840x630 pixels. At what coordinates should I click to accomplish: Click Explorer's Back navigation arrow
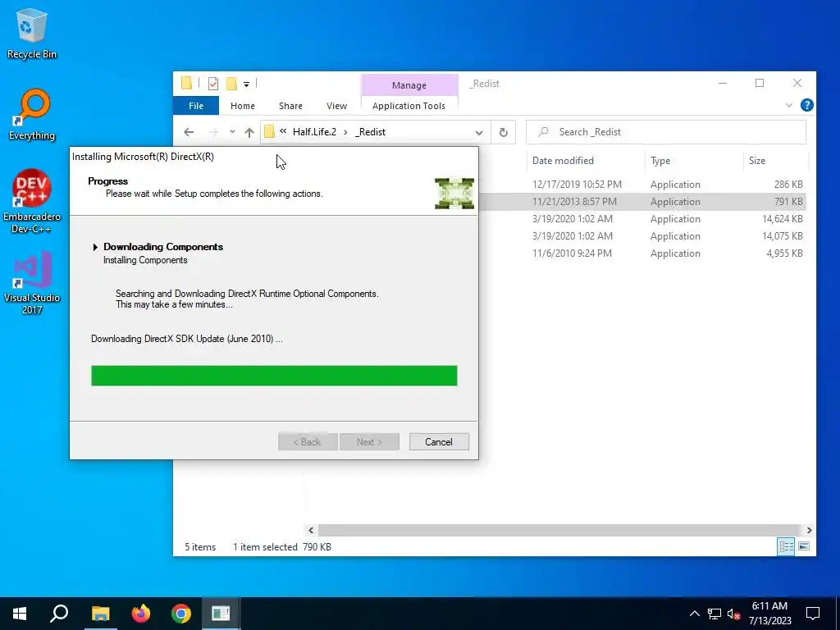tap(189, 132)
